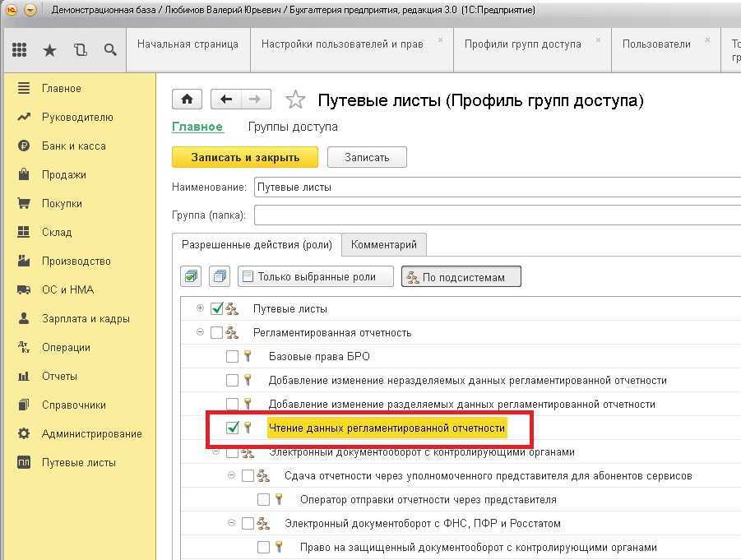Select the Электронный документооборот с контролирующими органами row
741x560 pixels.
461,452
